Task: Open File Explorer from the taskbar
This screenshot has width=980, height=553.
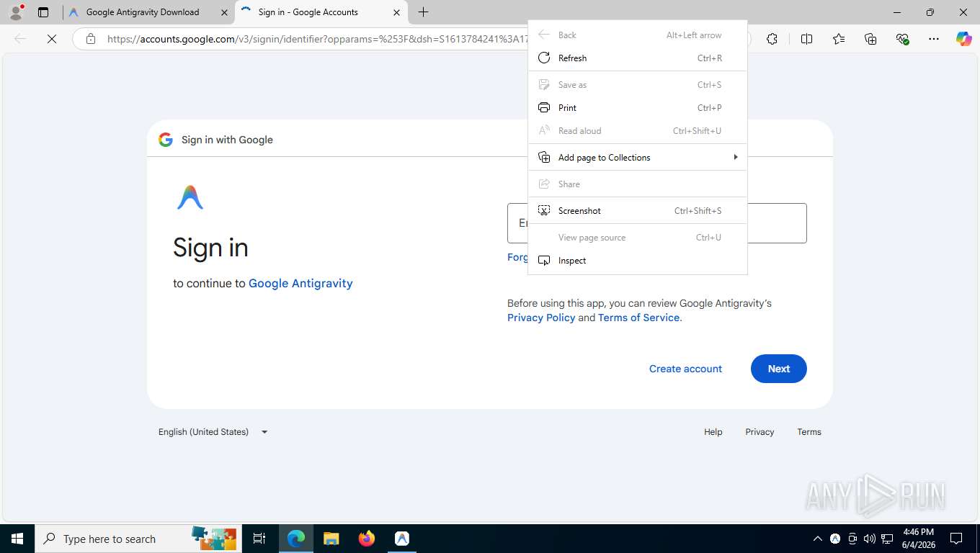Action: [331, 539]
